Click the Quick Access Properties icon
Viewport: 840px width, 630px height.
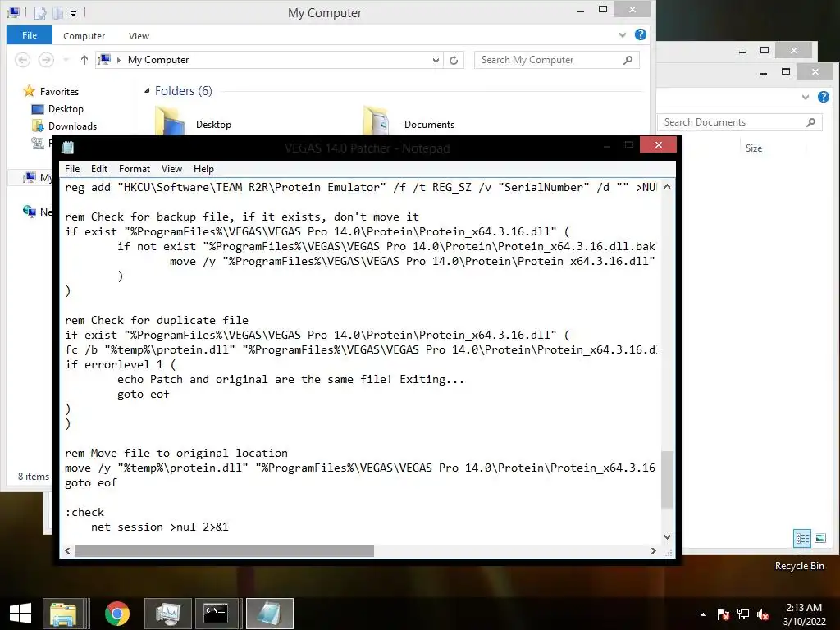(40, 12)
